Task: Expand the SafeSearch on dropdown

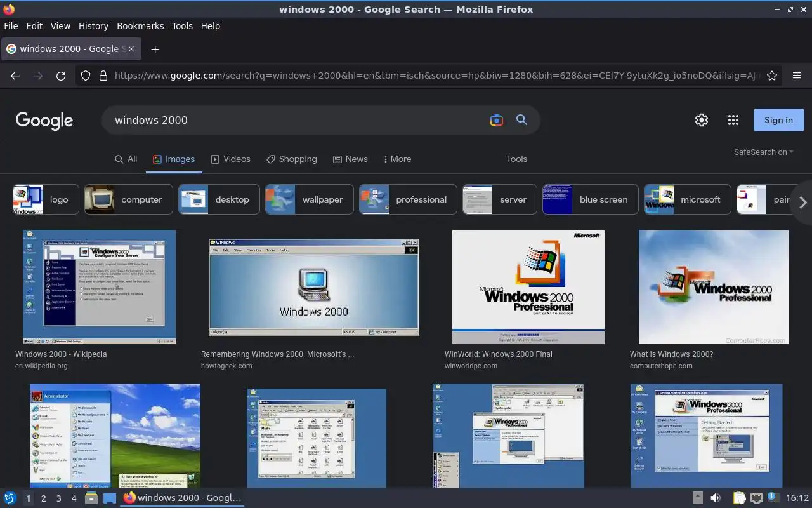Action: (764, 152)
